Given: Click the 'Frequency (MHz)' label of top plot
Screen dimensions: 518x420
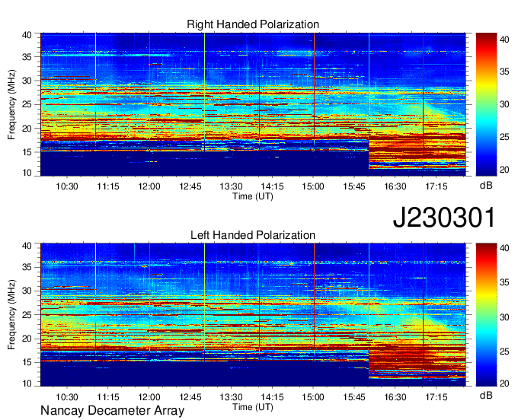Looking at the screenshot, I should (x=11, y=104).
